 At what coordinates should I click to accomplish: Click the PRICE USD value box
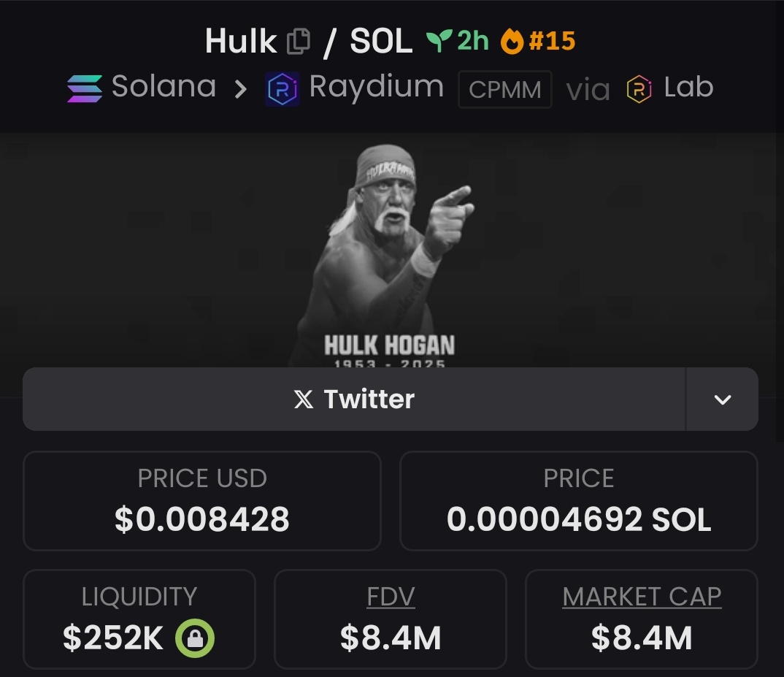coord(202,501)
